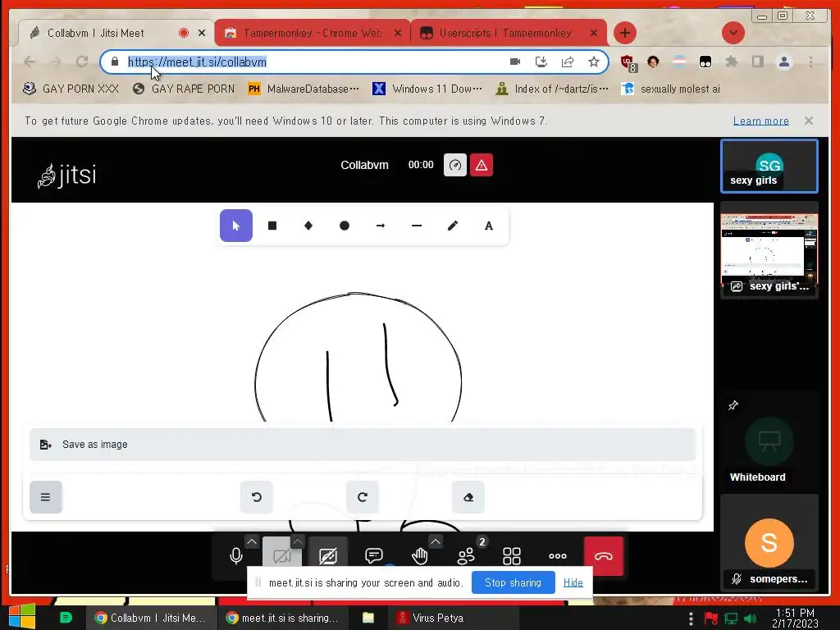The image size is (840, 630).
Task: Reload the current page
Action: [82, 62]
